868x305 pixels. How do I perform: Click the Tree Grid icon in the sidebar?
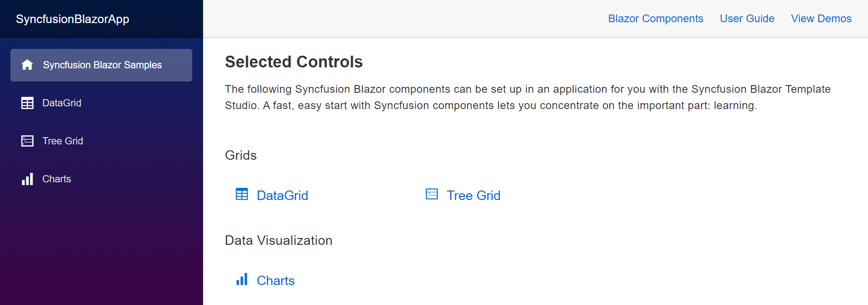point(27,141)
